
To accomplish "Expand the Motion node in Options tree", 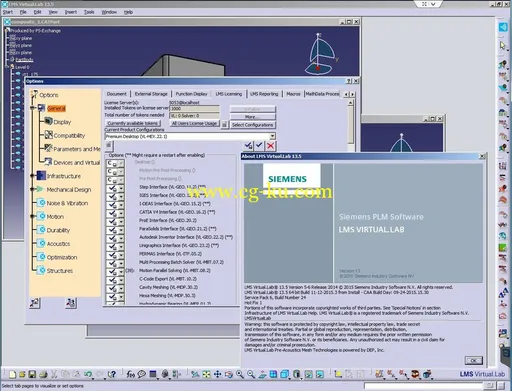I will tap(33, 216).
